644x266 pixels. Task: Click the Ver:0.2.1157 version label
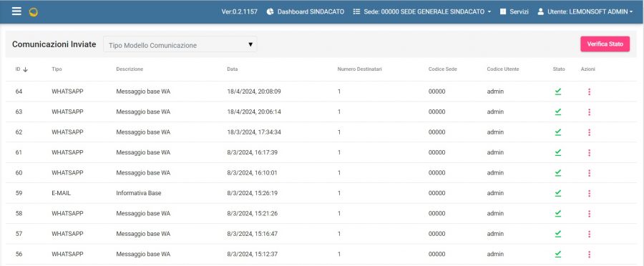coord(240,12)
